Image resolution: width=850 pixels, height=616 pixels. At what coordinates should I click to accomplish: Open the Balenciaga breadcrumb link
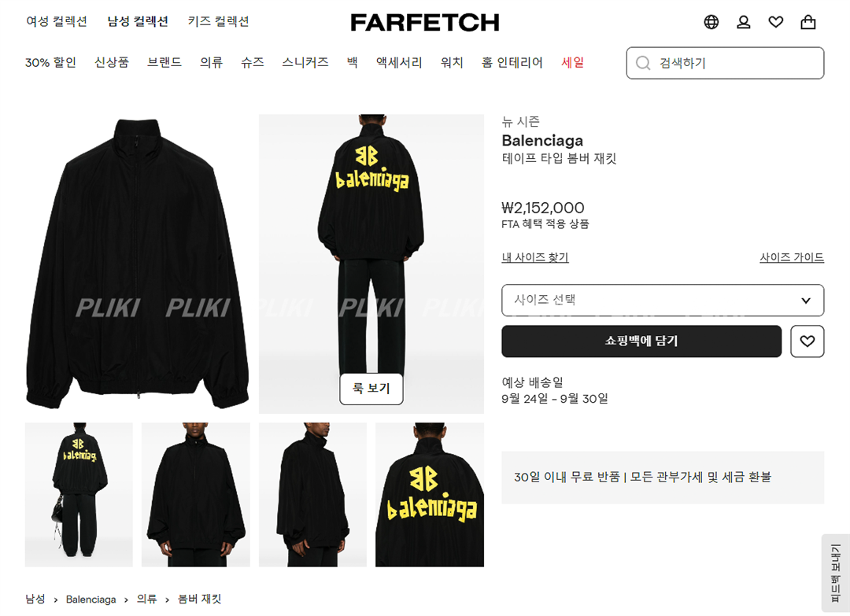(91, 599)
